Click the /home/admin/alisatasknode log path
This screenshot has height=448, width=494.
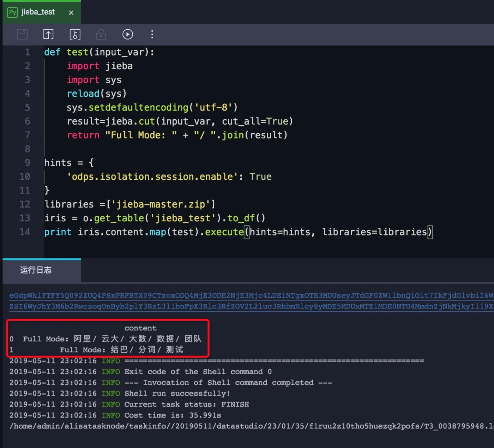coord(251,426)
